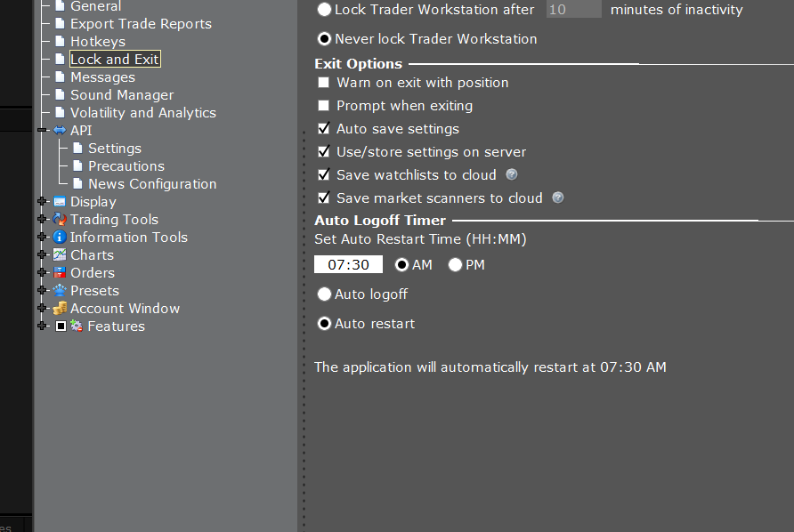Click the 07:30 restart time field

coord(348,265)
